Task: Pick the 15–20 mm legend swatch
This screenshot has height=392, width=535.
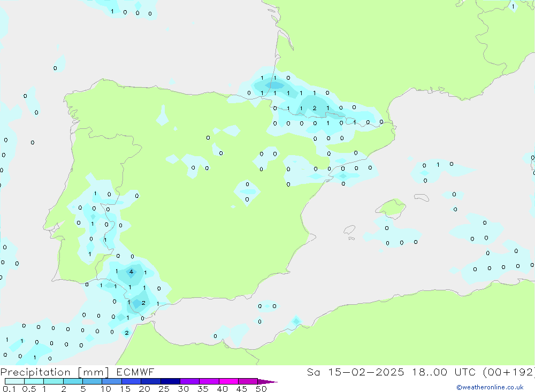Action: pyautogui.click(x=131, y=381)
